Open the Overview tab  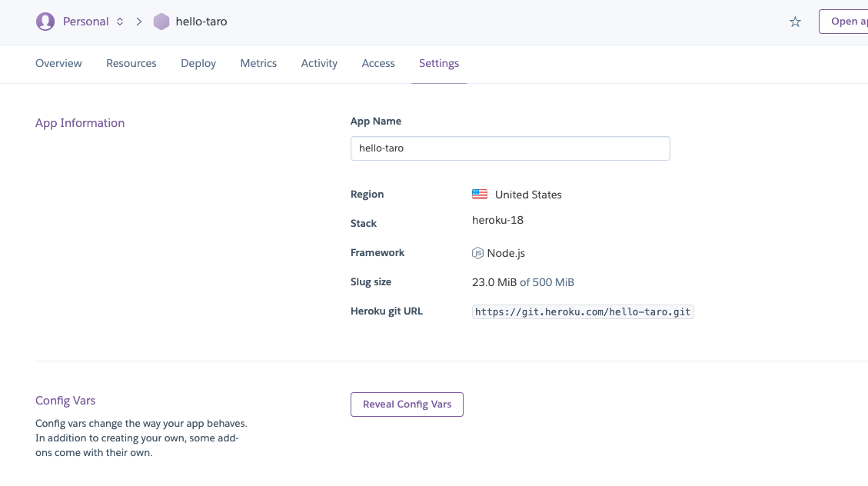pos(58,63)
